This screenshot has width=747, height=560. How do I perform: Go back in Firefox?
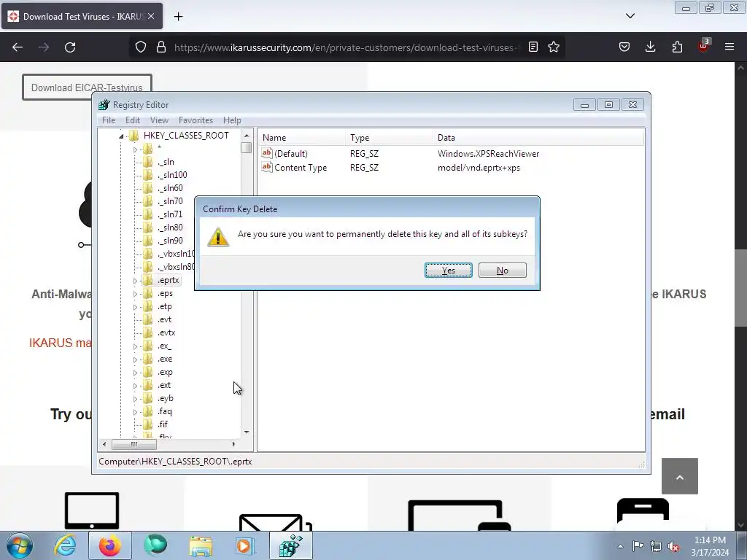pos(18,47)
